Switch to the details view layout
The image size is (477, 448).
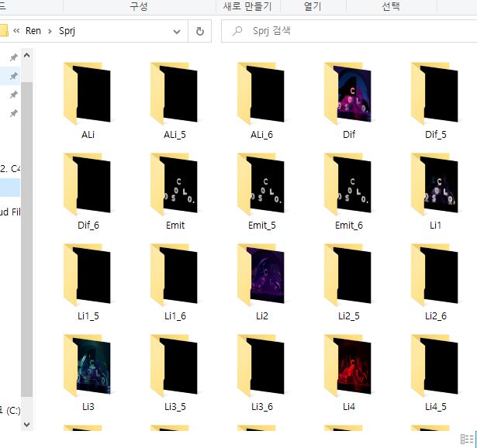467,439
